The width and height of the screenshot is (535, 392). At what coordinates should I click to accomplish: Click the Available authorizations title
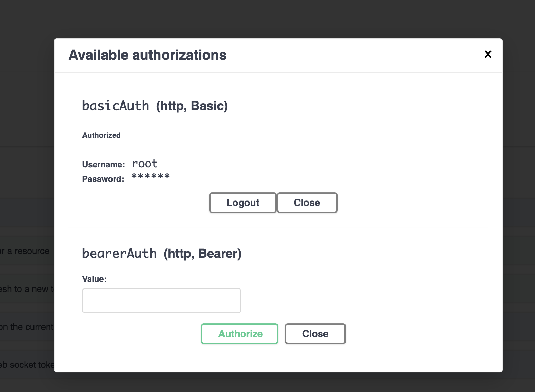[x=148, y=55]
